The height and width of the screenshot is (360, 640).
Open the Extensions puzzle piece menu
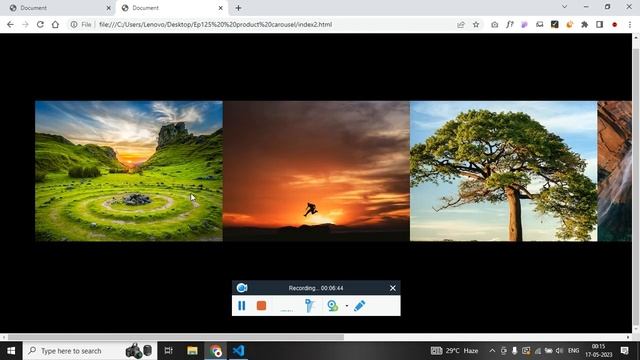[584, 24]
